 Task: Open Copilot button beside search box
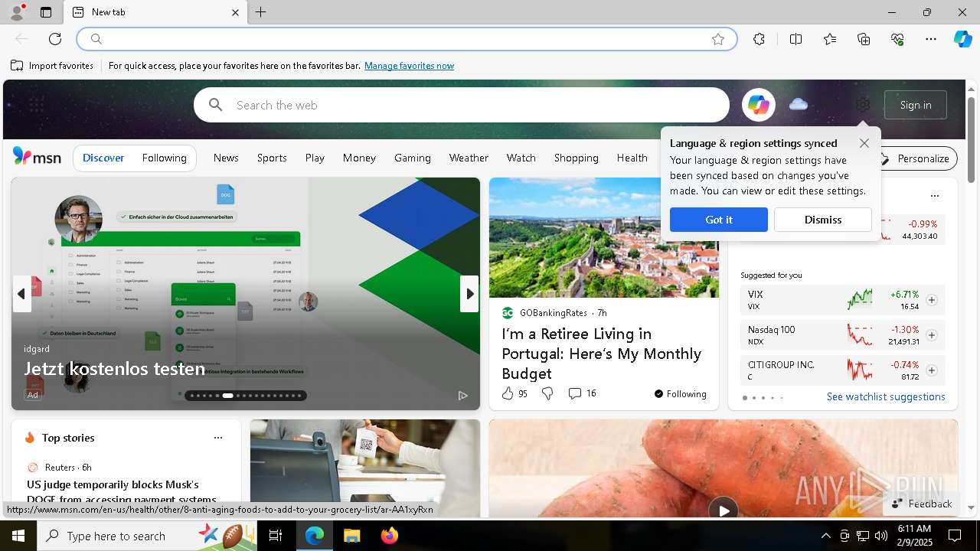[x=758, y=105]
